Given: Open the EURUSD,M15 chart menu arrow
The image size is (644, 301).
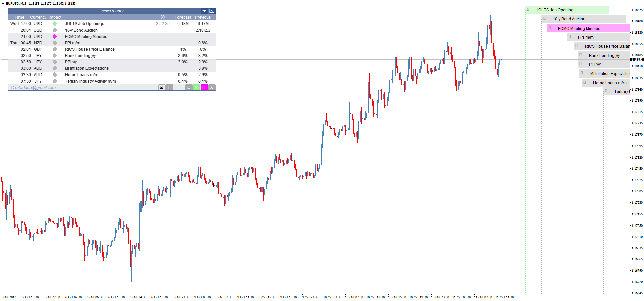Looking at the screenshot, I should coord(3,4).
